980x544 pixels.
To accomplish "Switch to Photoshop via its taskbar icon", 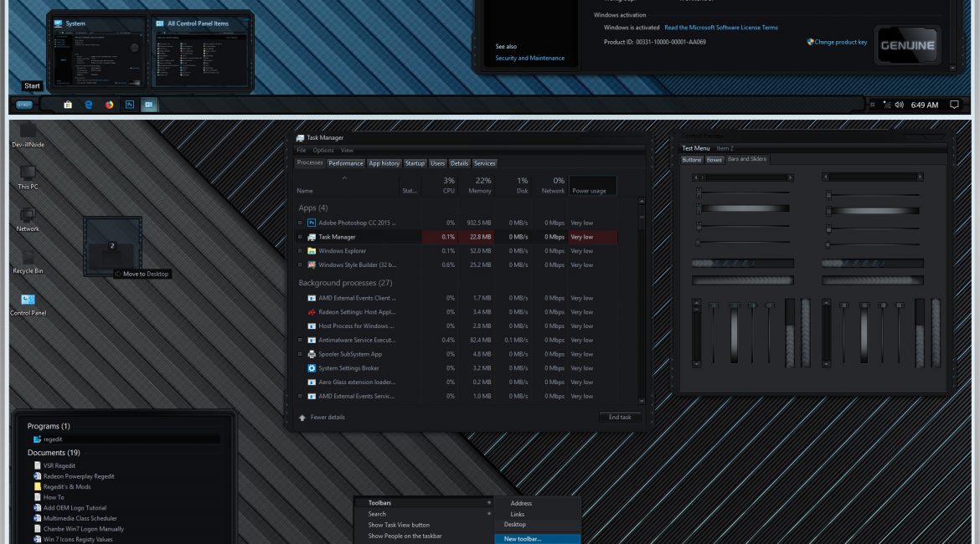I will coord(129,105).
